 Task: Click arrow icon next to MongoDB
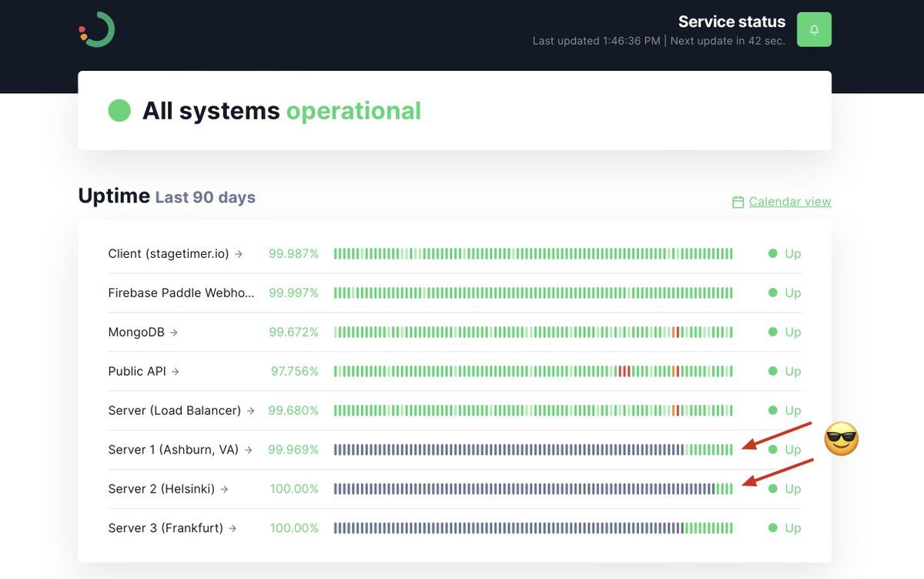[x=174, y=333]
